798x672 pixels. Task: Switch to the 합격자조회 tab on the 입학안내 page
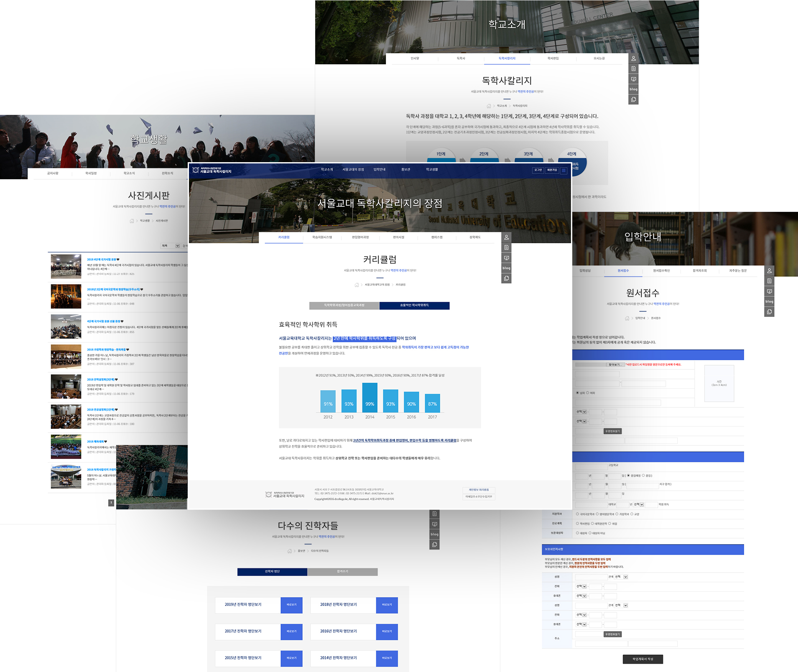700,271
